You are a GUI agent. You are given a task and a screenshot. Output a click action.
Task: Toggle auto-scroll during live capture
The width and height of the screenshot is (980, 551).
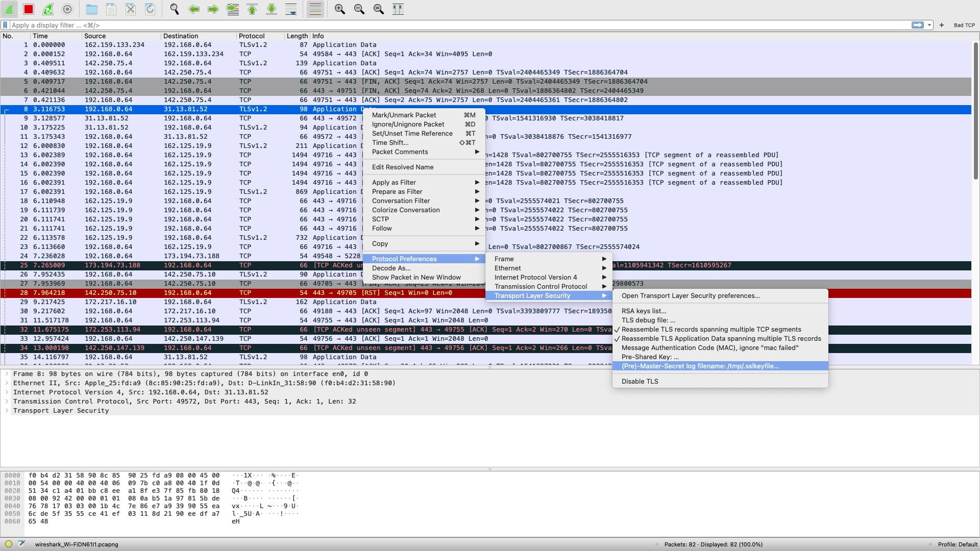coord(291,9)
